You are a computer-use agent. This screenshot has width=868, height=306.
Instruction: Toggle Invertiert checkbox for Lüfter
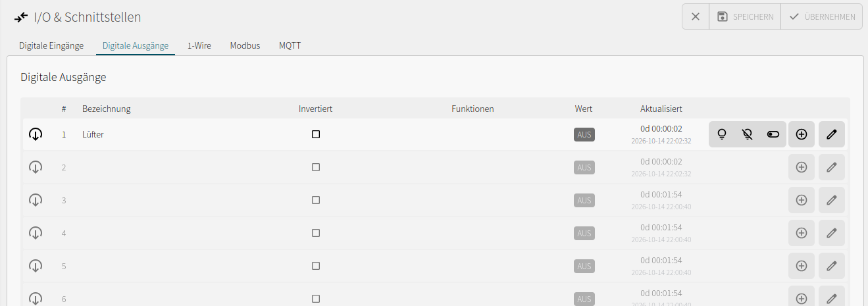pyautogui.click(x=316, y=134)
